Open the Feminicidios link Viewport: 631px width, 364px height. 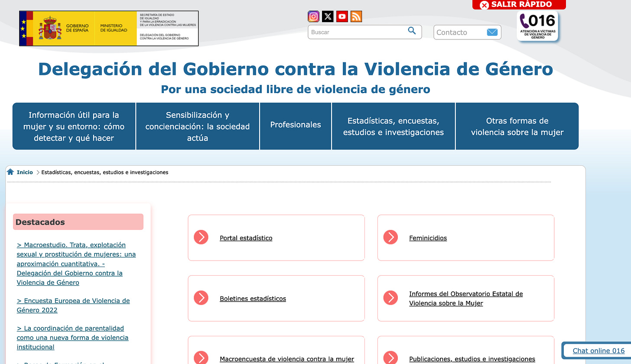click(x=428, y=238)
